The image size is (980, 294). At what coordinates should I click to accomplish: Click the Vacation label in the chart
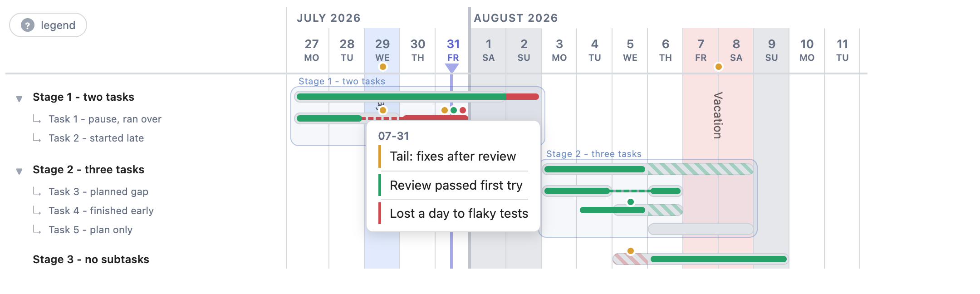coord(718,115)
